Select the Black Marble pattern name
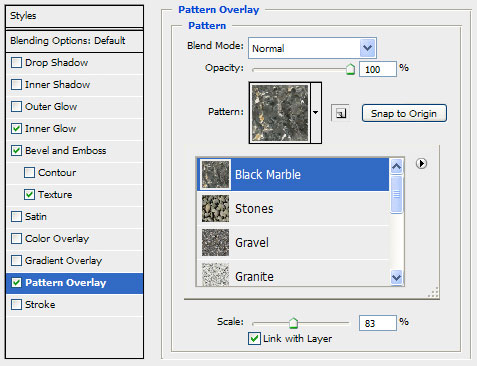 tap(268, 175)
